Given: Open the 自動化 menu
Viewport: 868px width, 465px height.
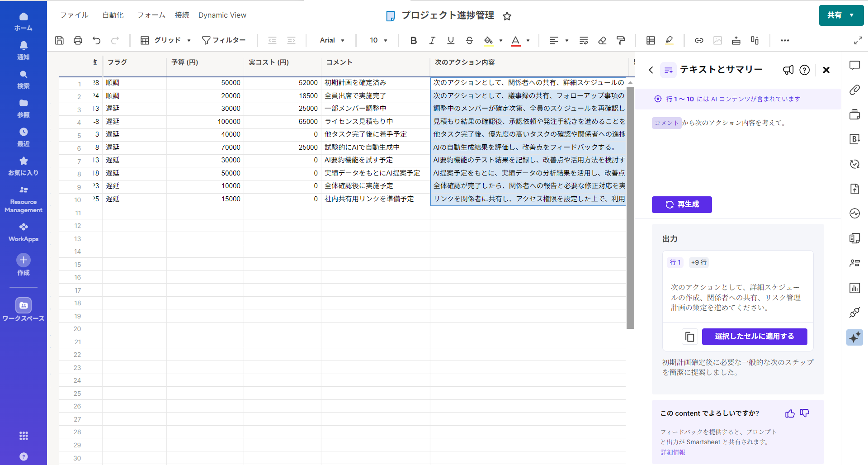Looking at the screenshot, I should tap(113, 15).
